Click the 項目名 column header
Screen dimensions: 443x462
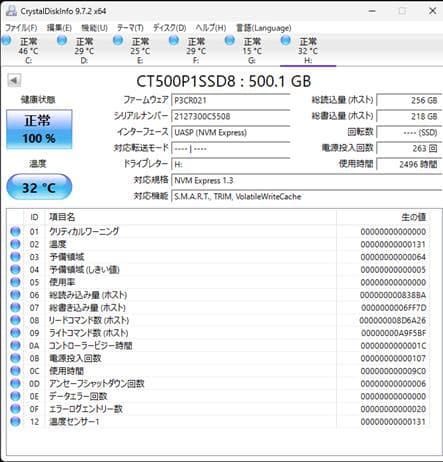pyautogui.click(x=62, y=217)
